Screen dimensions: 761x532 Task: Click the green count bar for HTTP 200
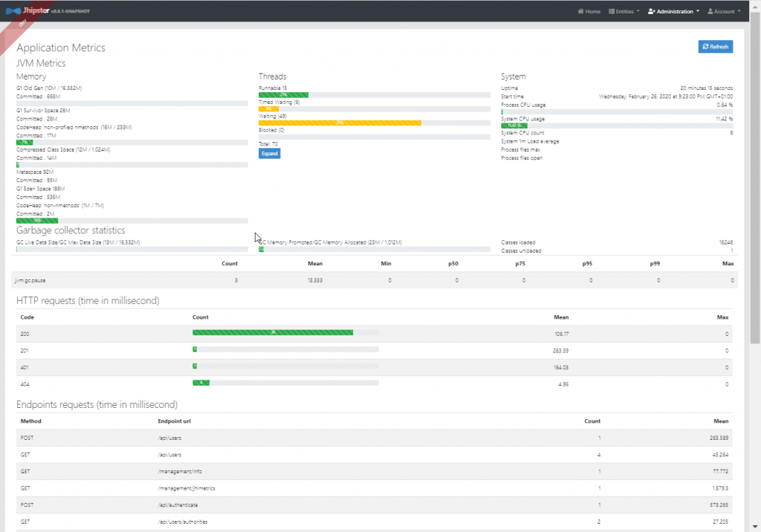pyautogui.click(x=273, y=333)
